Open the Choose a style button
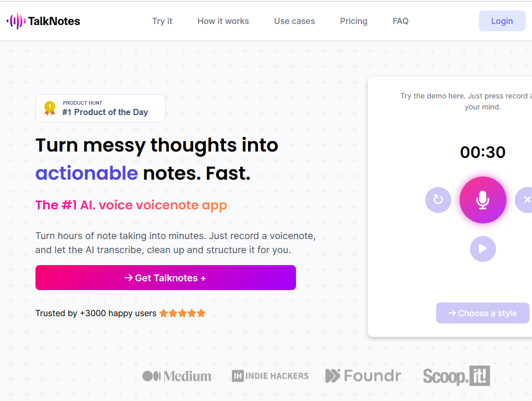 click(x=482, y=313)
